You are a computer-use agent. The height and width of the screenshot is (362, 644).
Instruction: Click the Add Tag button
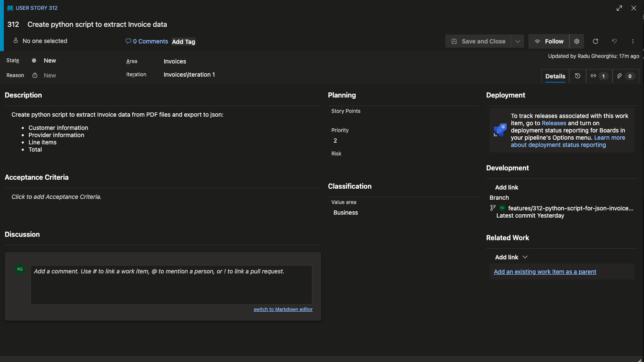(183, 42)
